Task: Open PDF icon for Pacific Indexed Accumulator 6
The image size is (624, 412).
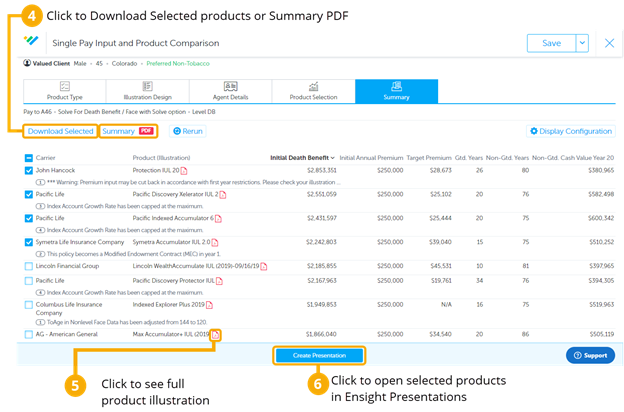Action: 218,219
